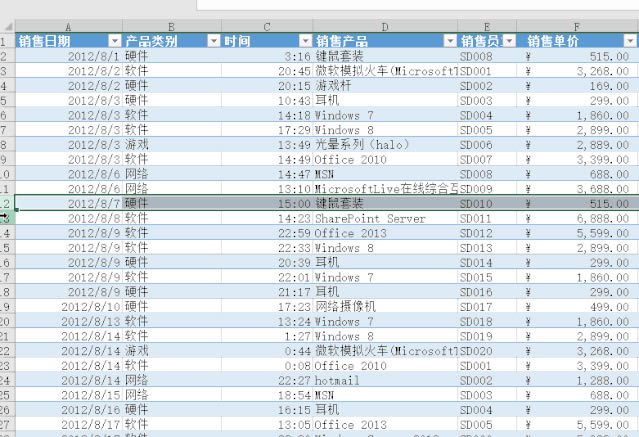Click the MicrosoftLive在线综合 cell

click(x=385, y=189)
